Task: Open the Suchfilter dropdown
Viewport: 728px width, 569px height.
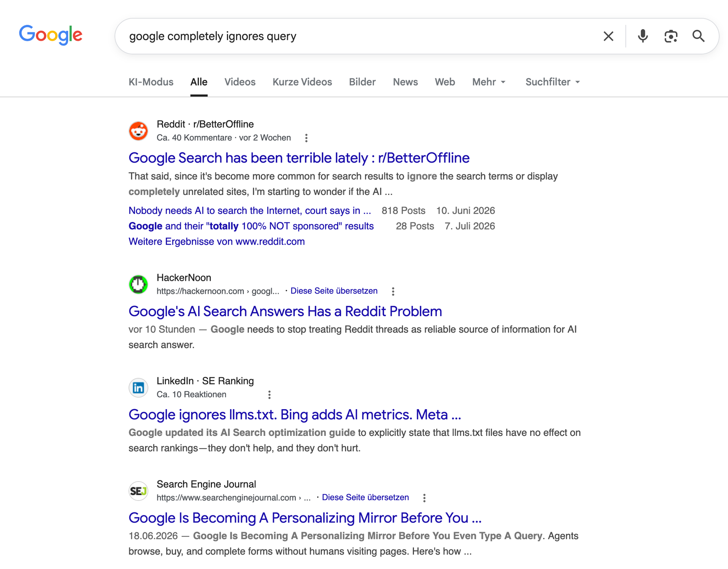Action: (x=553, y=82)
